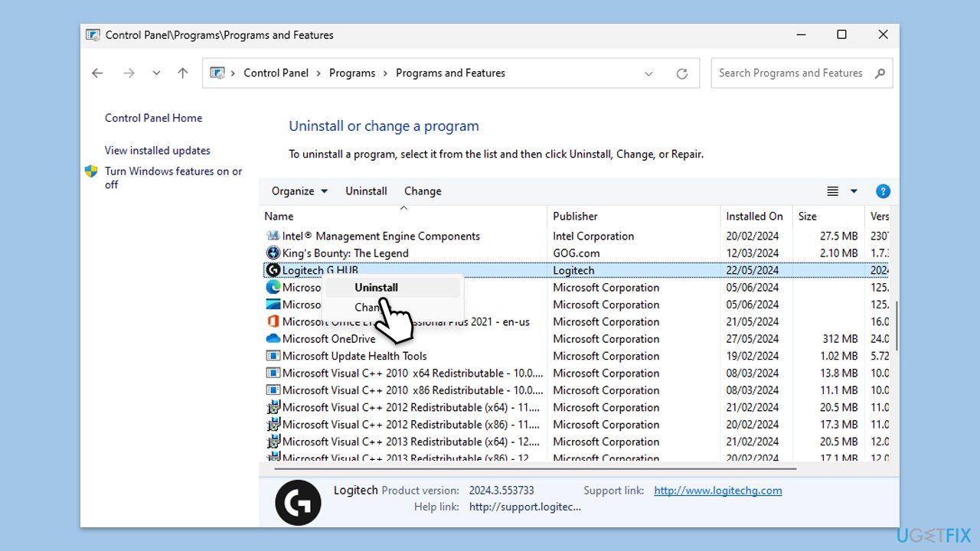
Task: Click GOG.com publisher cell
Action: (x=577, y=253)
